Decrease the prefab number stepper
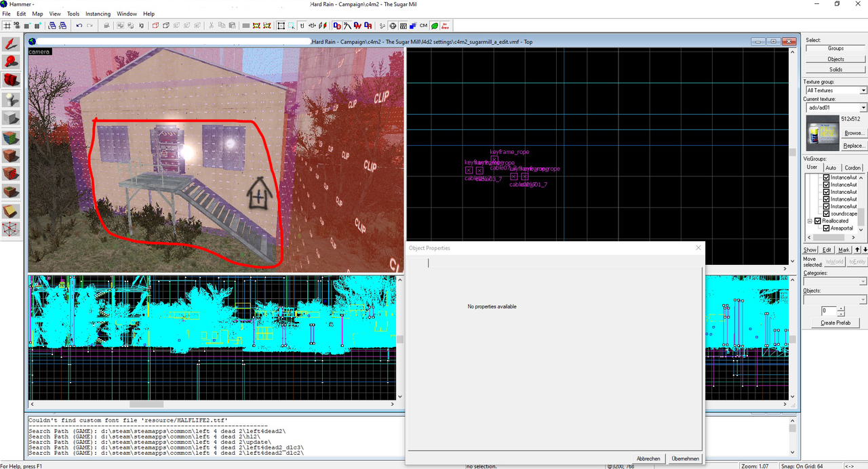The height and width of the screenshot is (469, 868). tap(841, 313)
